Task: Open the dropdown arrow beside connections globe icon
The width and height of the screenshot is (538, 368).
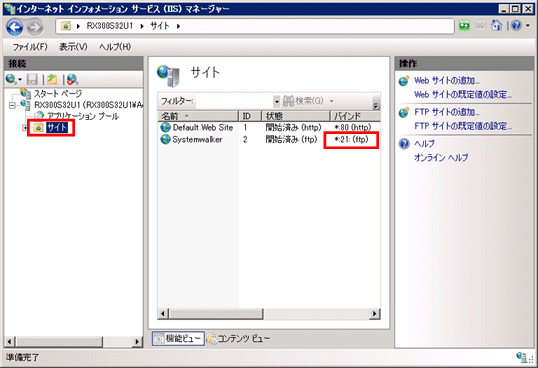Action: tap(20, 80)
